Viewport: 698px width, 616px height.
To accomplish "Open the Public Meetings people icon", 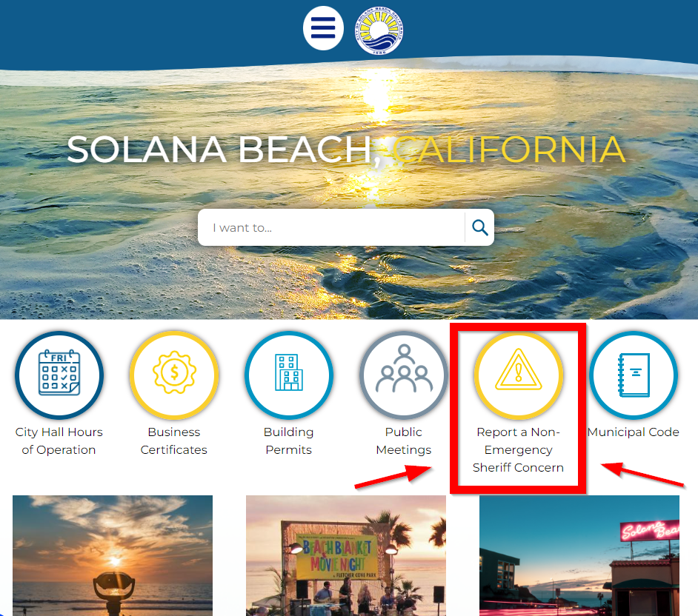I will pyautogui.click(x=404, y=375).
